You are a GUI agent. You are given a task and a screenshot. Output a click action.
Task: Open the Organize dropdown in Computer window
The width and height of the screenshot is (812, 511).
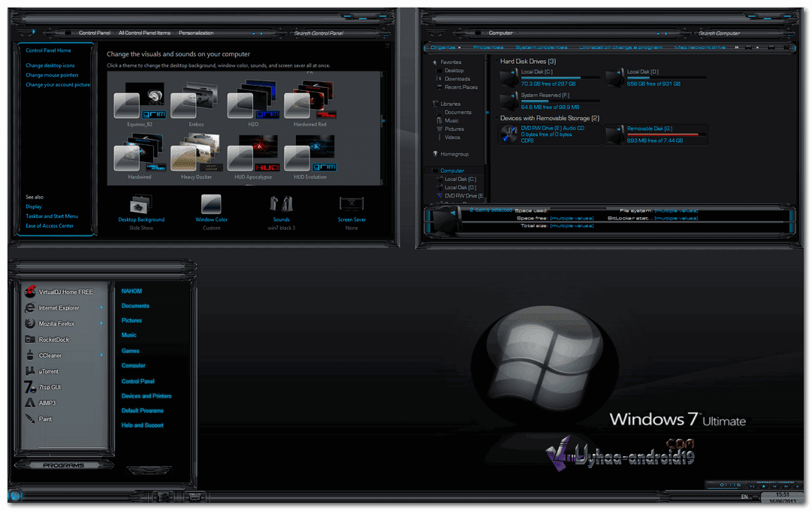click(x=445, y=47)
